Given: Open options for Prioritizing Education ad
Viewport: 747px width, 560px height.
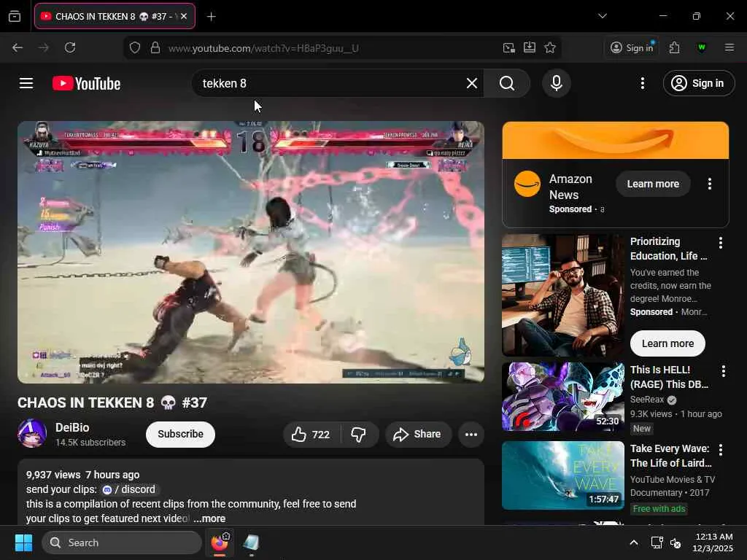Looking at the screenshot, I should tap(720, 243).
